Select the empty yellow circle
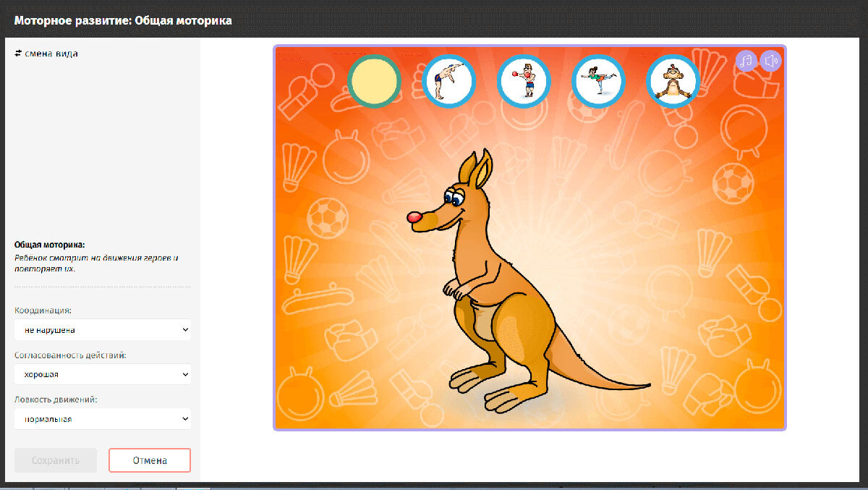This screenshot has height=490, width=868. [374, 81]
